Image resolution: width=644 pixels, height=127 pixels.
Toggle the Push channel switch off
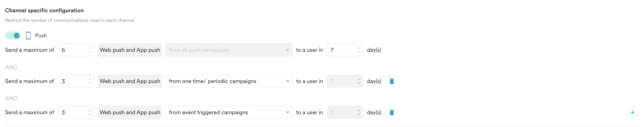13,35
